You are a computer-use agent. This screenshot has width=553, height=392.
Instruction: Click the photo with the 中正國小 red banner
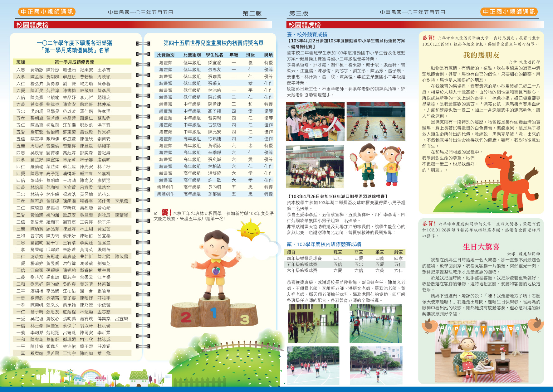[315, 122]
